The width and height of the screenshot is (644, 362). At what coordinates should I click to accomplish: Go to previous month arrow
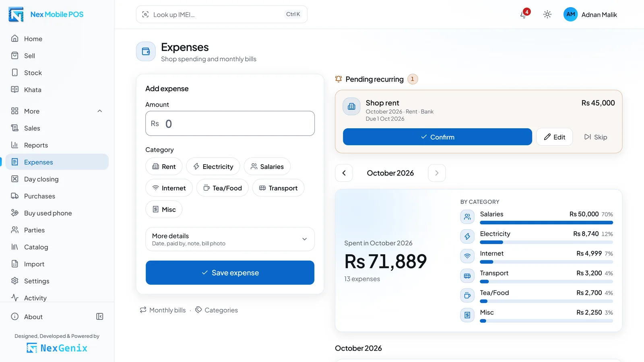point(344,173)
